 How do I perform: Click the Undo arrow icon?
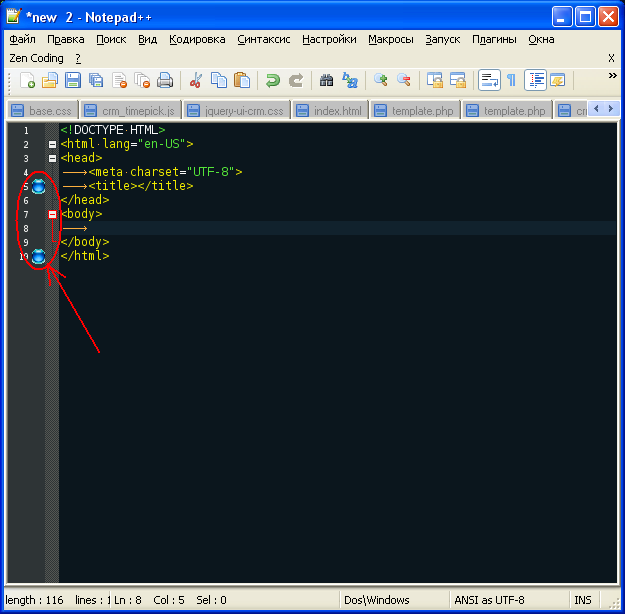tap(272, 81)
